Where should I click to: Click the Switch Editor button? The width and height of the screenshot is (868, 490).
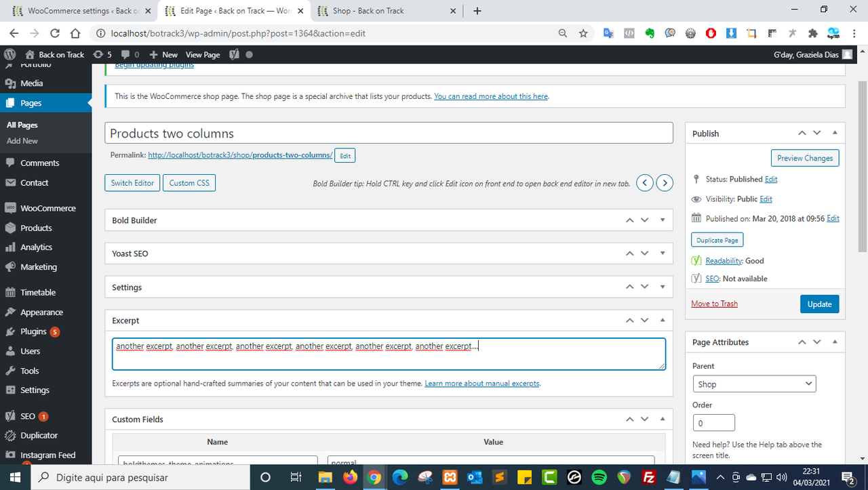pos(132,183)
